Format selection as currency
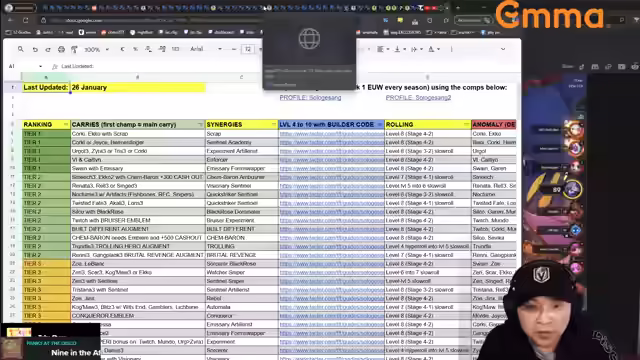Image resolution: width=640 pixels, height=360 pixels. tap(122, 49)
